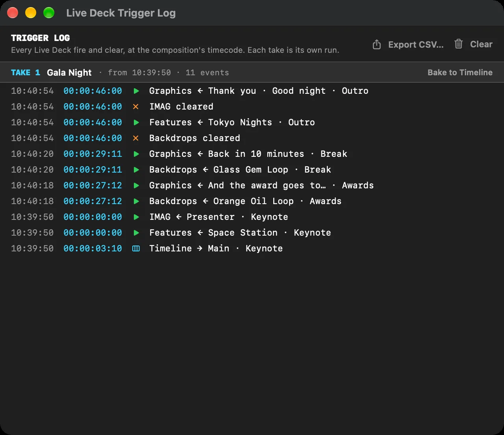
Task: Click the play icon beside And the award goes to
Action: point(136,186)
